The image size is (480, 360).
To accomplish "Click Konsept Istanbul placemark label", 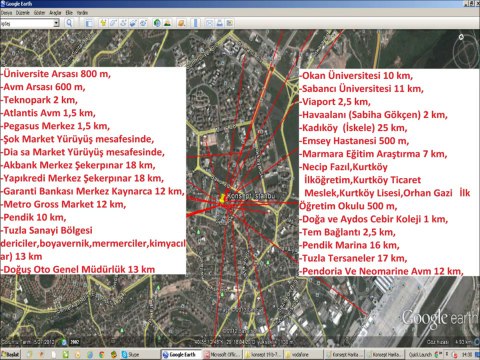I will [x=251, y=196].
